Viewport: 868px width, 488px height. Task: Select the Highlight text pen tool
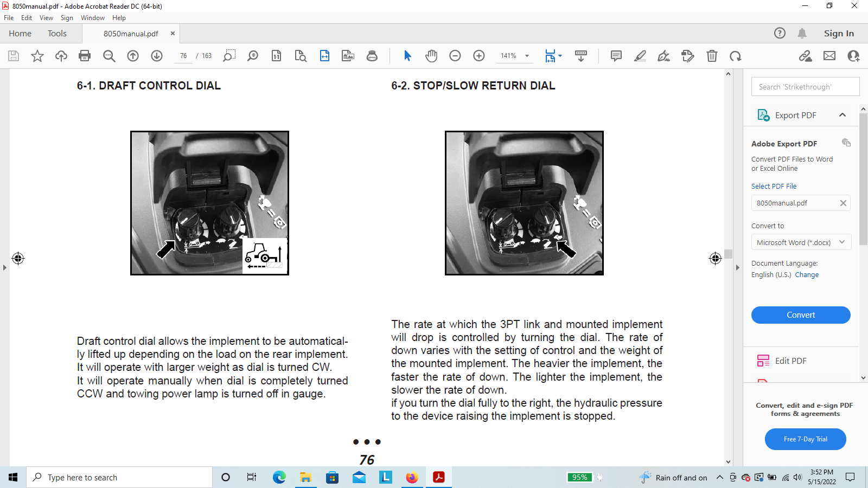click(640, 56)
